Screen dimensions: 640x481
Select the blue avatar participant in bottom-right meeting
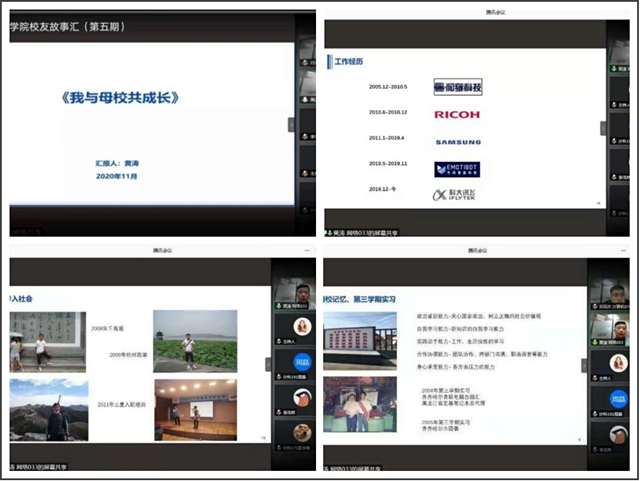(618, 397)
